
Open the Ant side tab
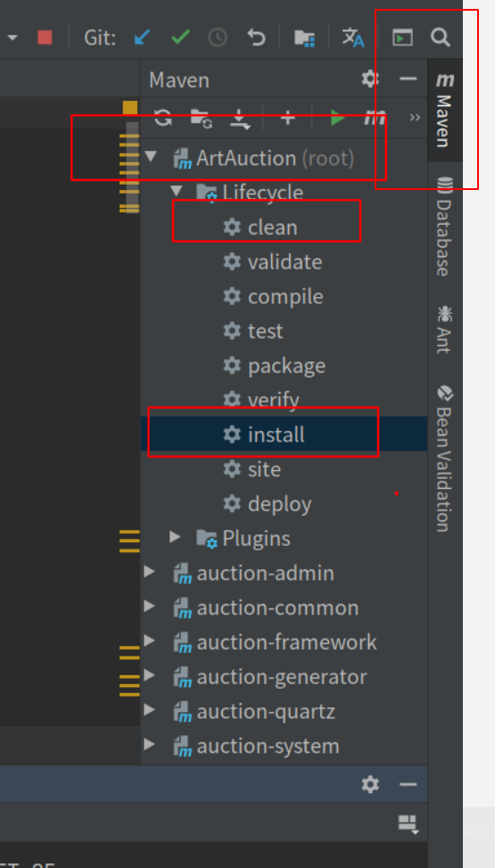(444, 329)
